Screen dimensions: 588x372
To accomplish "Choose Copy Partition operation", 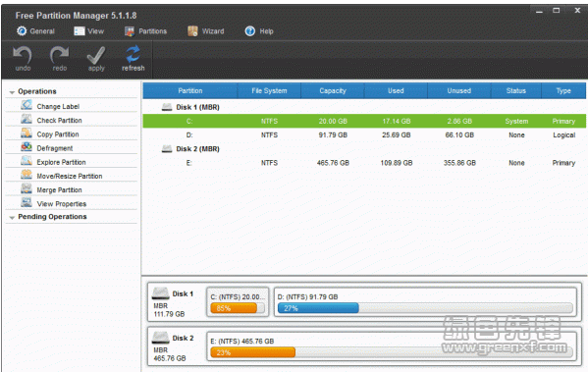I will (x=58, y=134).
